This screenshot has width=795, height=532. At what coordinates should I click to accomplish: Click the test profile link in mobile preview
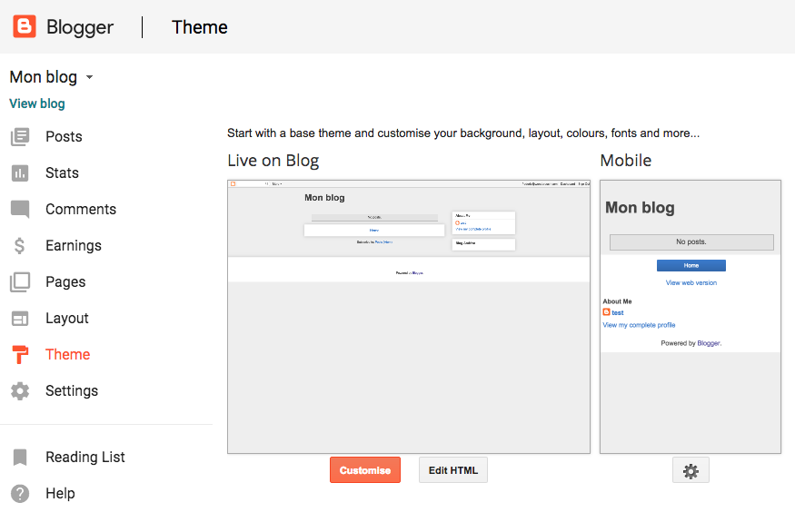click(x=618, y=312)
